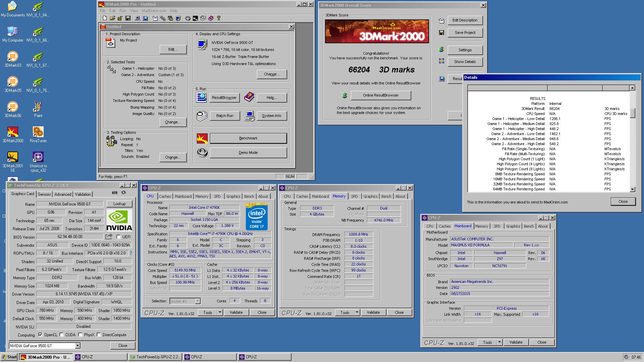644x362 pixels.
Task: Click the computer System Info icon in 3DMark2000 toolbar
Action: coord(138,18)
